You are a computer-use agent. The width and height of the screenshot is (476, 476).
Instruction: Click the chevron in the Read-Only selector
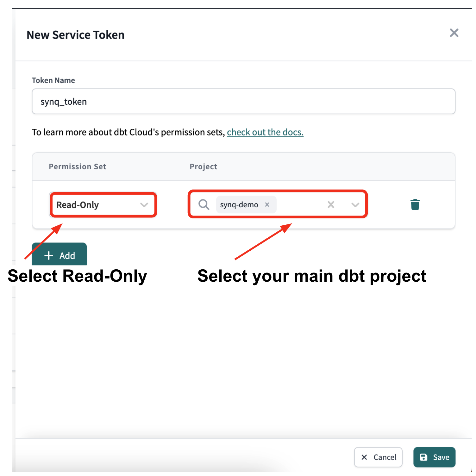(144, 205)
